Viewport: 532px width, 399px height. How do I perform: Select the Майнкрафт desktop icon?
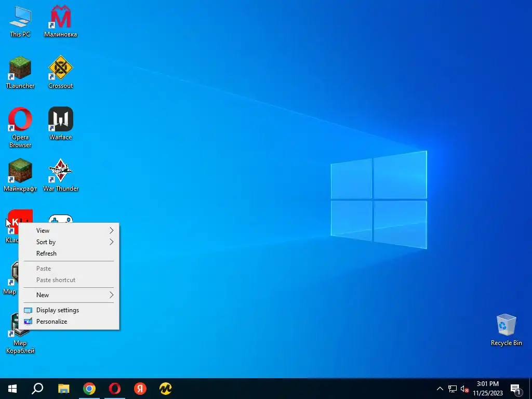pos(20,176)
